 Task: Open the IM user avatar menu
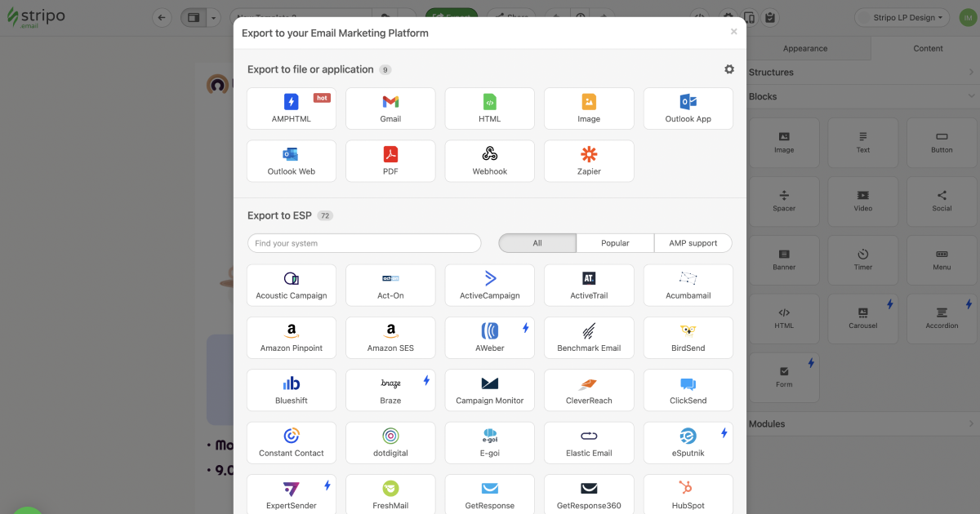[x=966, y=17]
